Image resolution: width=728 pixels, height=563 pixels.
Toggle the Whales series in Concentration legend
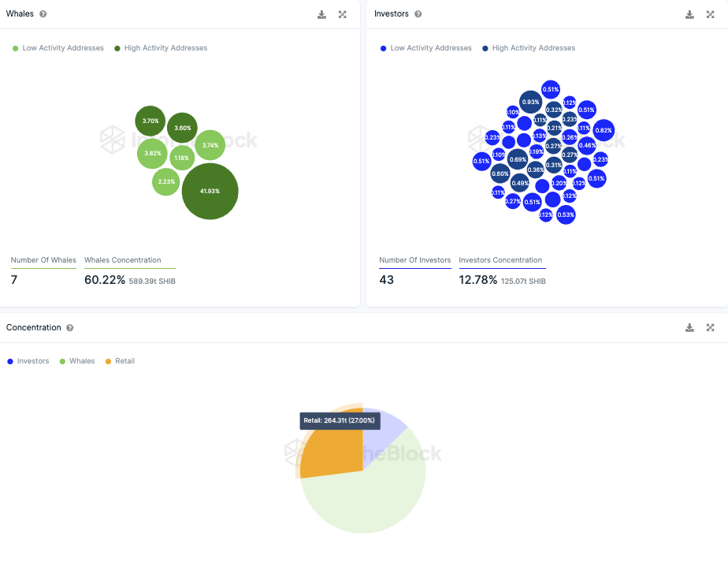coord(77,361)
